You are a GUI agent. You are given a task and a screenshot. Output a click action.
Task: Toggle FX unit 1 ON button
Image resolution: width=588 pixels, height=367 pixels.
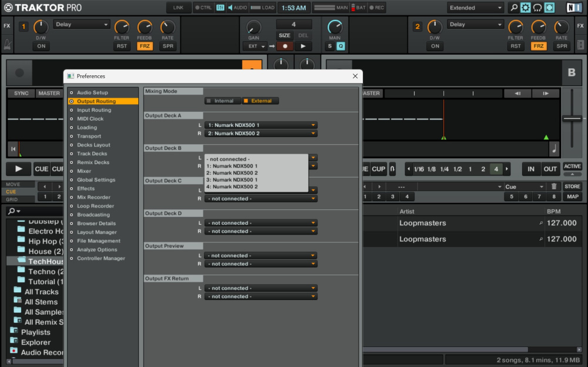pyautogui.click(x=41, y=46)
